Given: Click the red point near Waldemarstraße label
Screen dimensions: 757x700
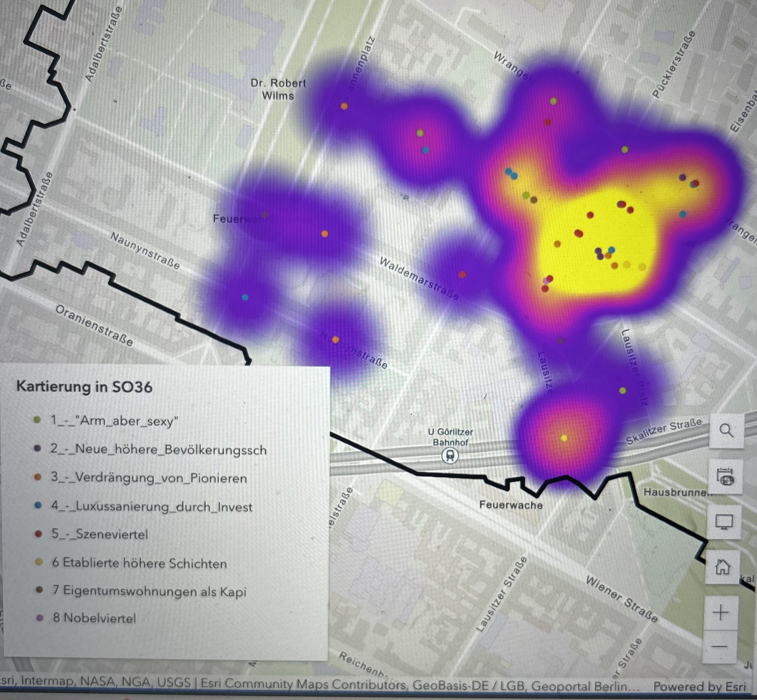Looking at the screenshot, I should [x=462, y=275].
